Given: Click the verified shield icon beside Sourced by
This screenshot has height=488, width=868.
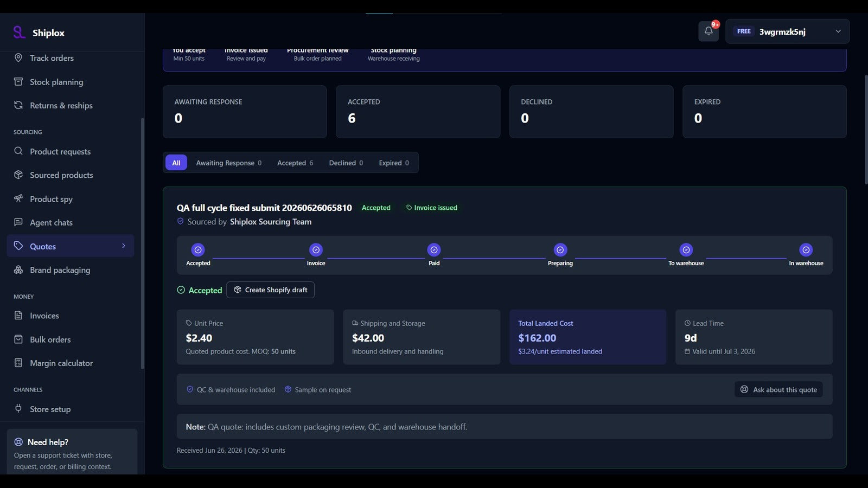Looking at the screenshot, I should 181,221.
